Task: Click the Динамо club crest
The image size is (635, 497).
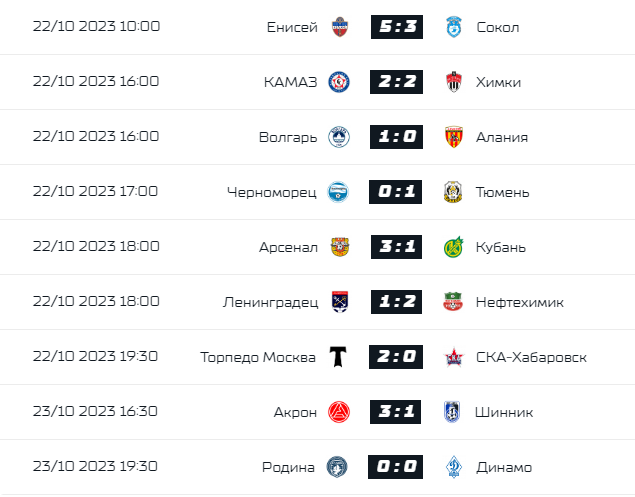Action: (454, 467)
